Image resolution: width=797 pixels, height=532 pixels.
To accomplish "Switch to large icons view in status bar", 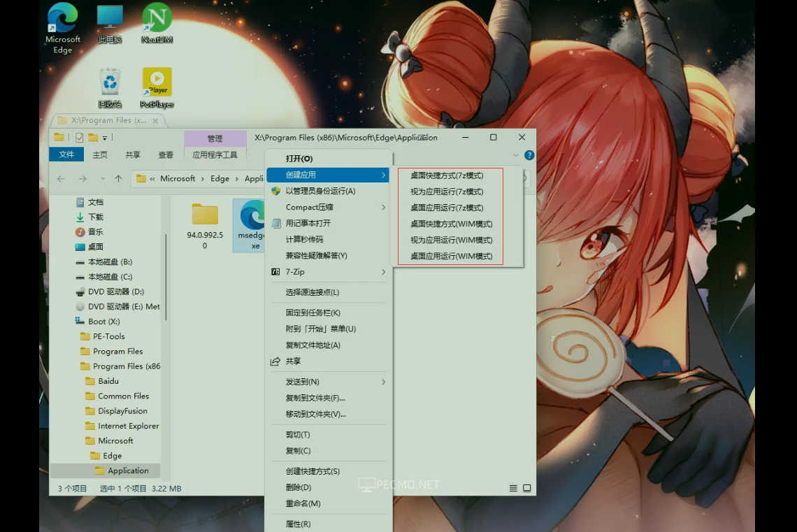I will (527, 488).
